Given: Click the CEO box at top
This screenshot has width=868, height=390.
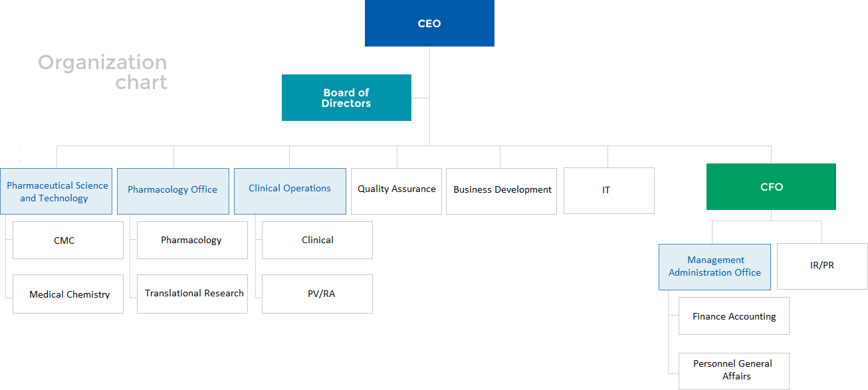Looking at the screenshot, I should click(429, 23).
